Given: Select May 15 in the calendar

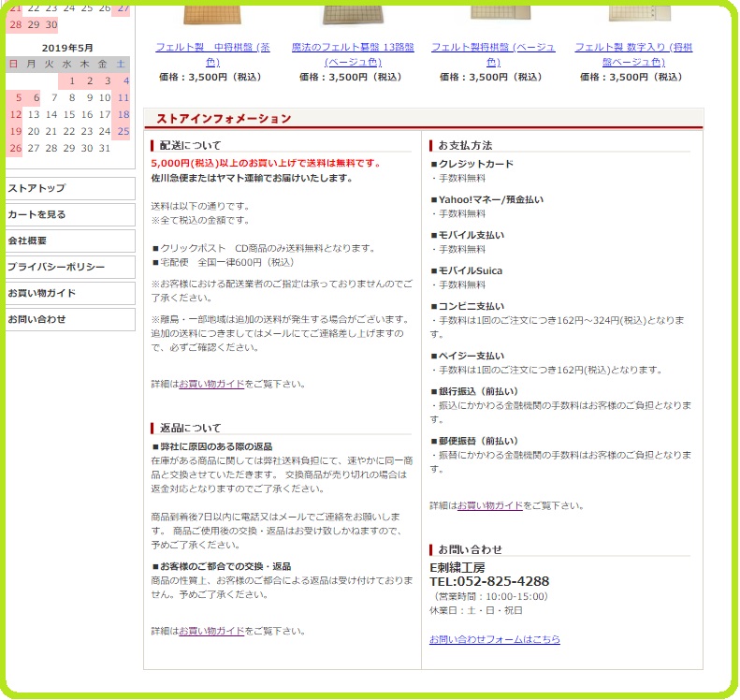Looking at the screenshot, I should pos(69,115).
